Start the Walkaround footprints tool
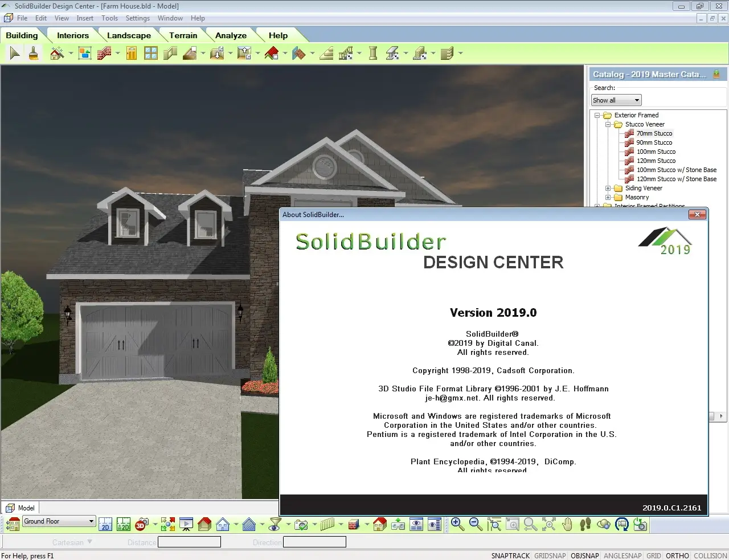The height and width of the screenshot is (560, 729). (x=585, y=524)
